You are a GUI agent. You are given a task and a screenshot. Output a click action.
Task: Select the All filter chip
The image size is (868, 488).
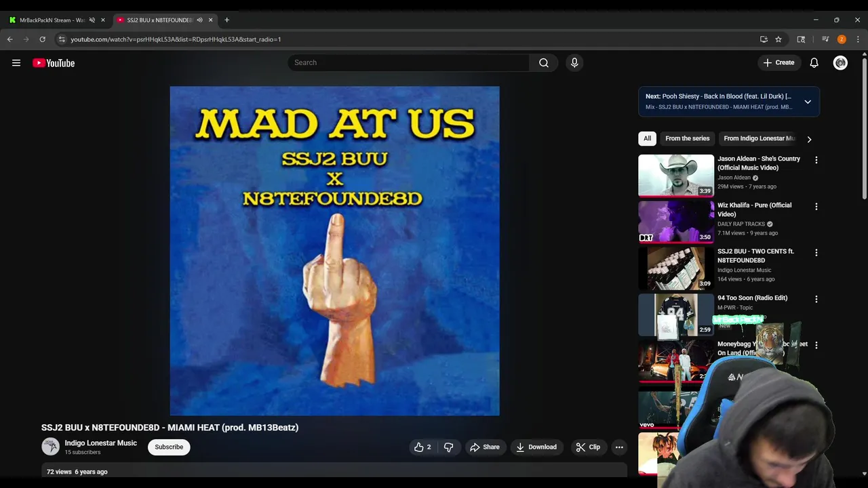pyautogui.click(x=648, y=139)
